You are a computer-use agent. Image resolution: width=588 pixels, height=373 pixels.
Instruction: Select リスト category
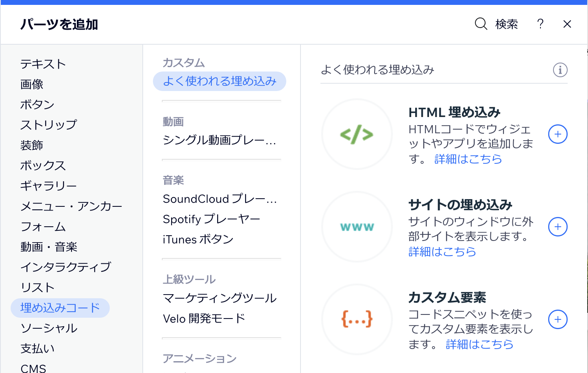[x=37, y=288]
